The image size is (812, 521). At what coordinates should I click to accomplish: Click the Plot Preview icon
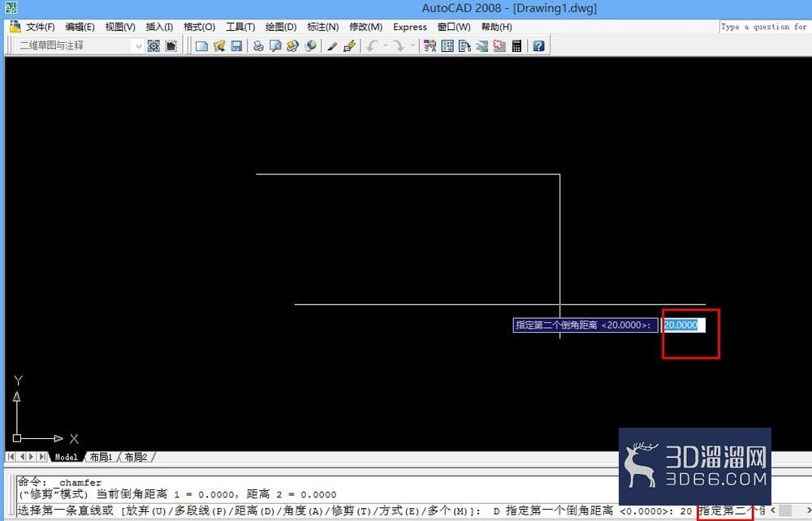click(x=275, y=46)
